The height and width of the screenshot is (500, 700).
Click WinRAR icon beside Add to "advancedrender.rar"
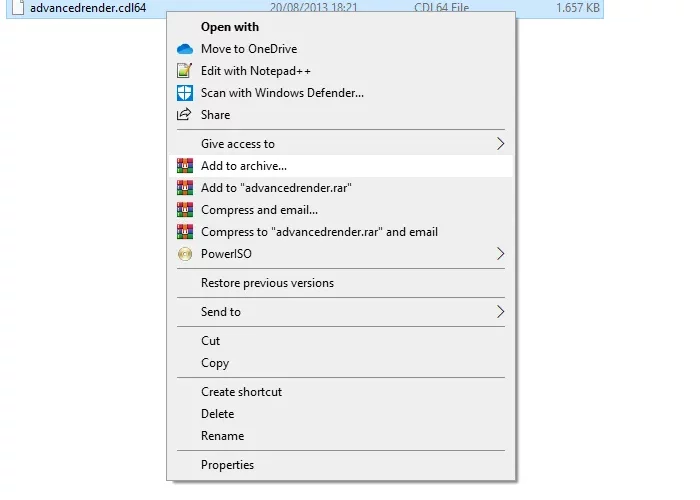(185, 188)
